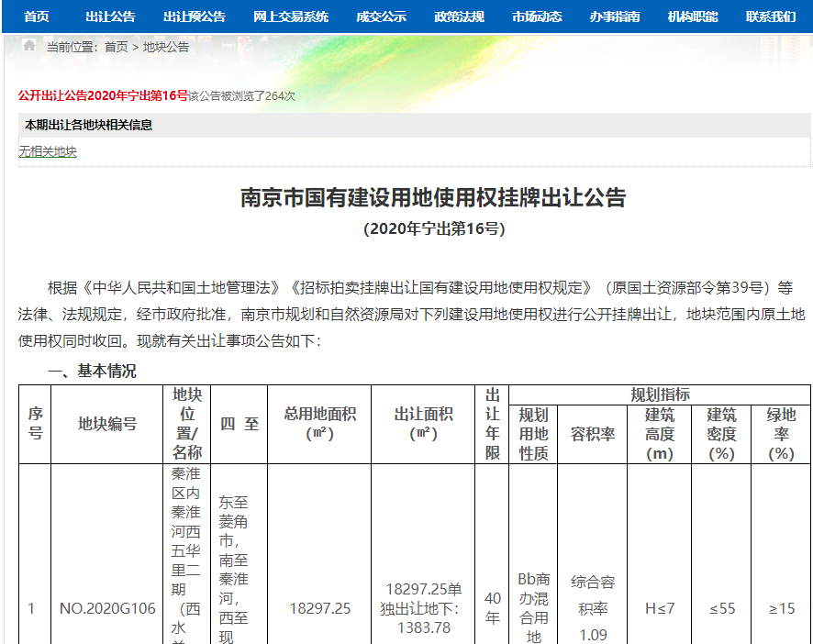This screenshot has height=644, width=813.
Task: Follow the 地块公告 breadcrumb link
Action: [166, 47]
